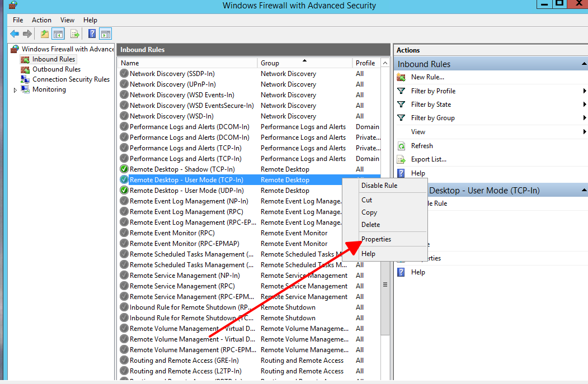The height and width of the screenshot is (384, 588).
Task: Open the Action menu
Action: tap(41, 20)
